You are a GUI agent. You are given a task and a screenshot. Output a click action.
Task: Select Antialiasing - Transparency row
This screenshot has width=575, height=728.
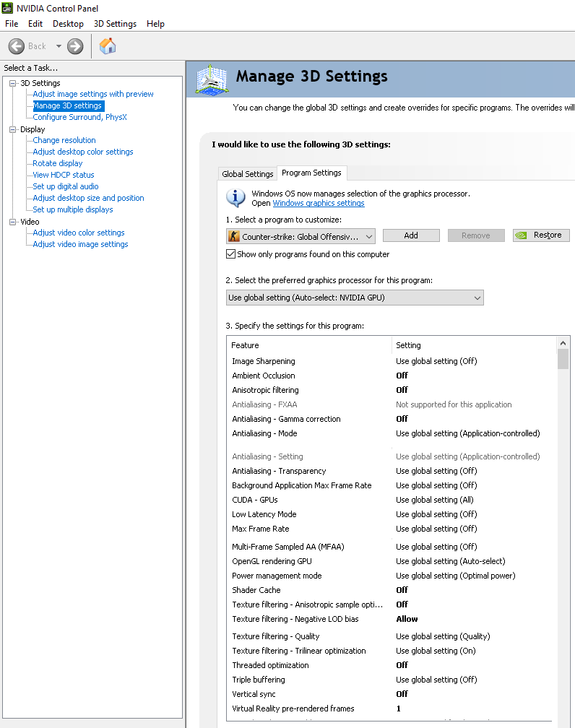tap(392, 471)
